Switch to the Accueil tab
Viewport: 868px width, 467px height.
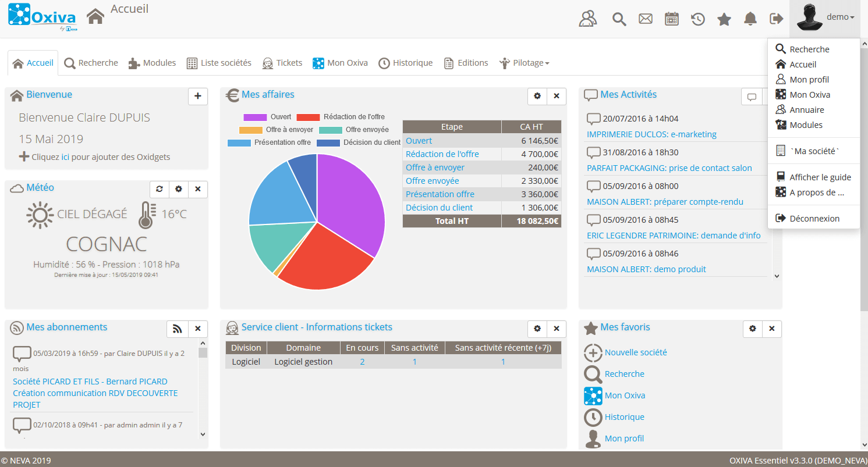pos(33,63)
